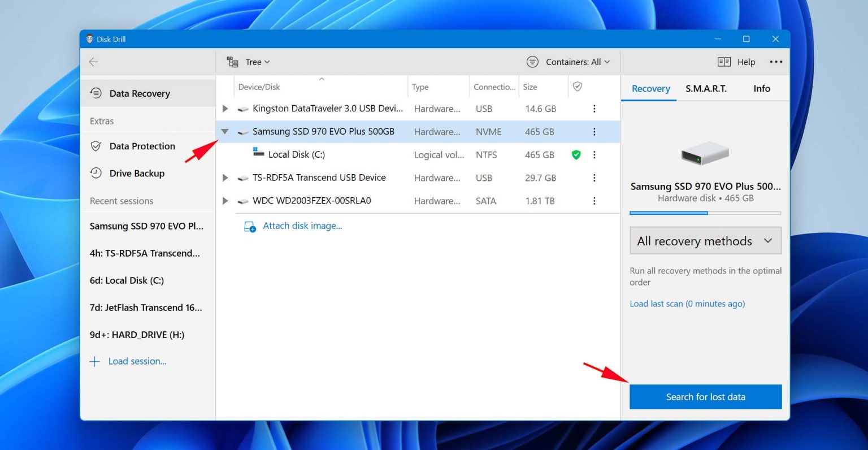Click the back arrow at top left
Image resolution: width=868 pixels, height=450 pixels.
click(93, 62)
